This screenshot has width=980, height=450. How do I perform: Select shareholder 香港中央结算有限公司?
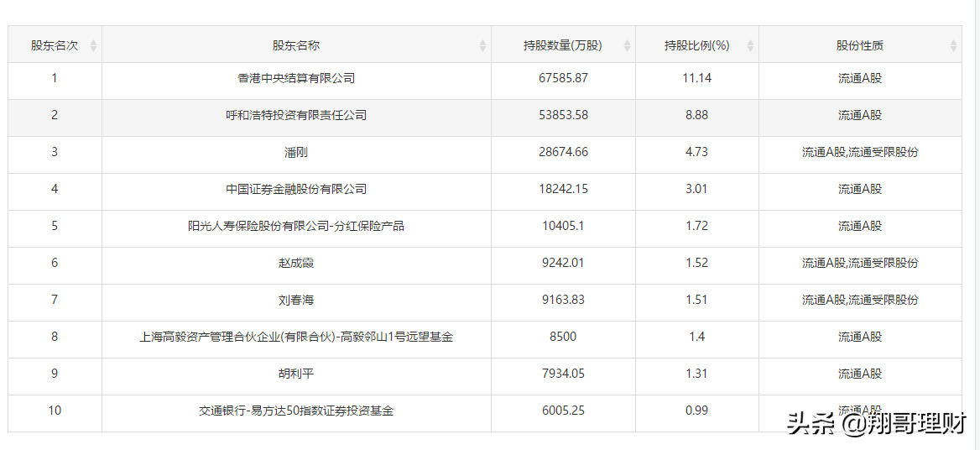296,78
